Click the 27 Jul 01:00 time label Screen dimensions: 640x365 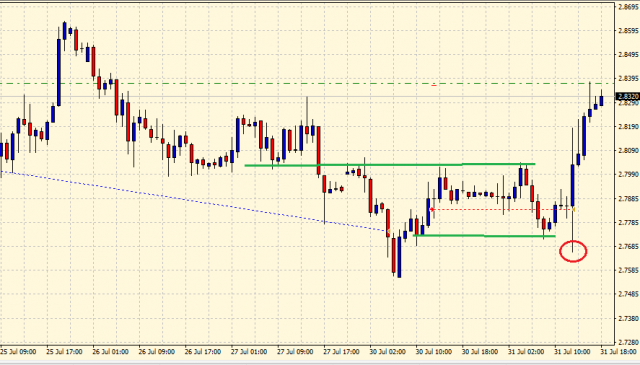(x=249, y=352)
